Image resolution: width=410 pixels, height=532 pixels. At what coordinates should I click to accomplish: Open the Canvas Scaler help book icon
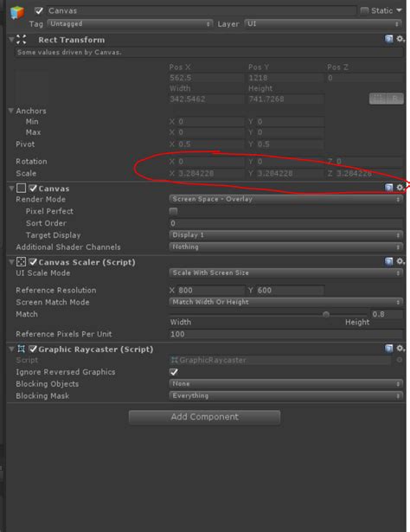pyautogui.click(x=388, y=261)
